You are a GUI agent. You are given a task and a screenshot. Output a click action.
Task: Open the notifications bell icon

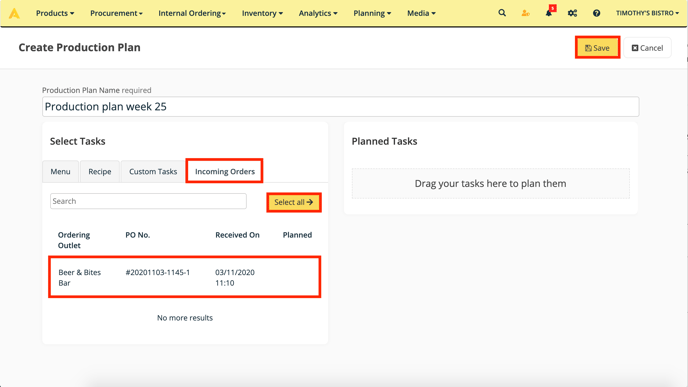(548, 13)
